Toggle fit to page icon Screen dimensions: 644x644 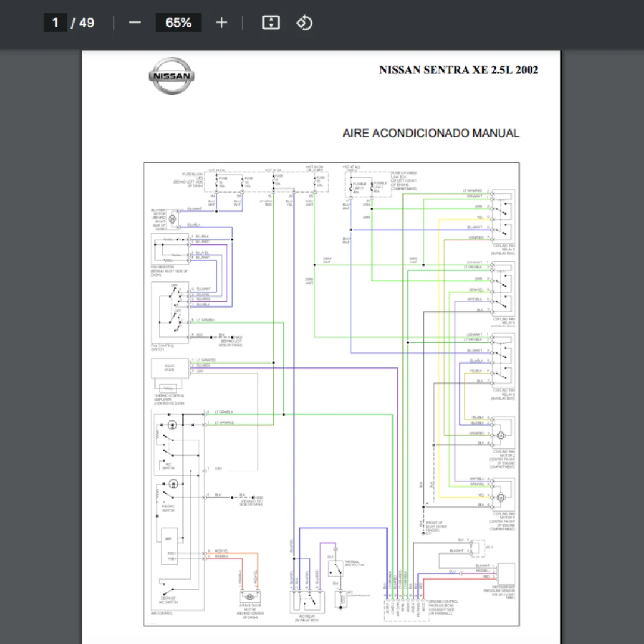coord(271,23)
